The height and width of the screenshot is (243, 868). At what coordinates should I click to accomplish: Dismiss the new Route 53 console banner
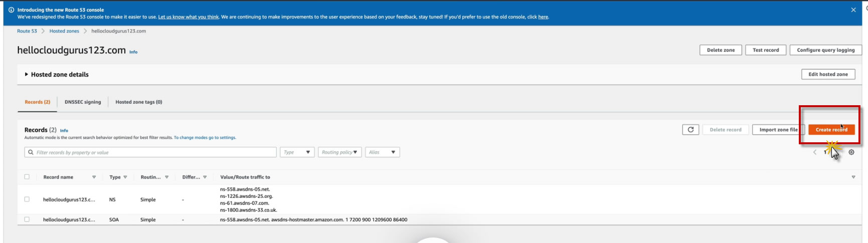[853, 10]
